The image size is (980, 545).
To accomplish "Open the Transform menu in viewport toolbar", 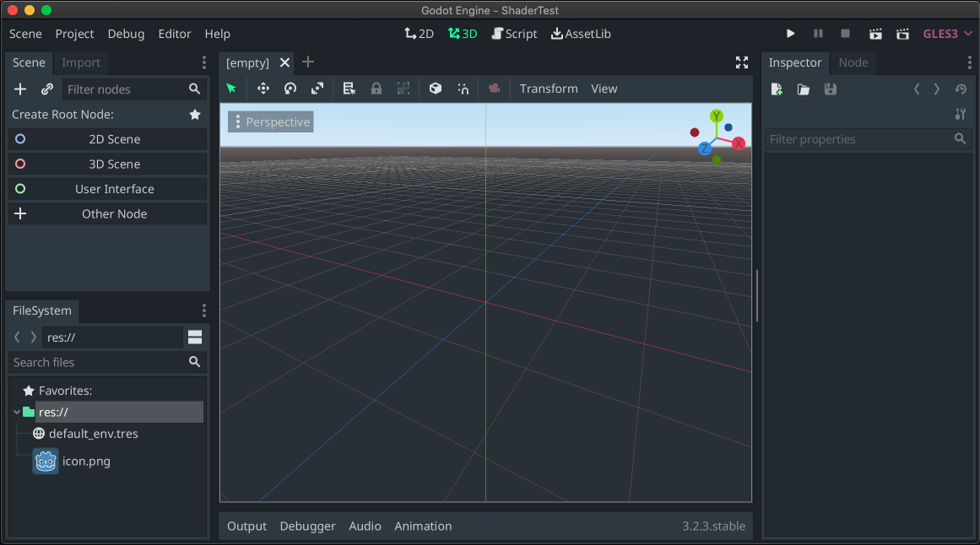I will 549,89.
